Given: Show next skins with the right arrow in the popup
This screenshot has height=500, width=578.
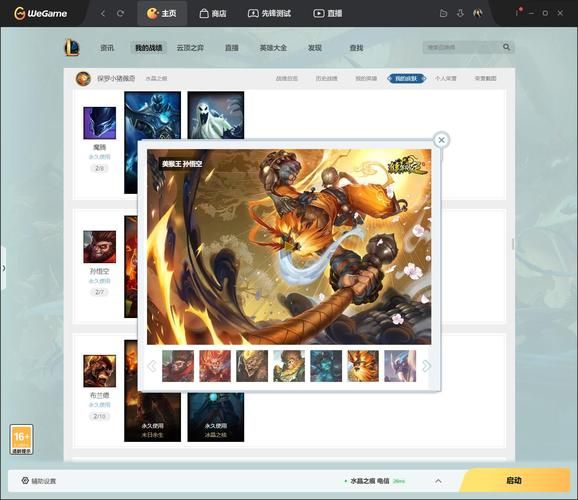Looking at the screenshot, I should pyautogui.click(x=426, y=366).
